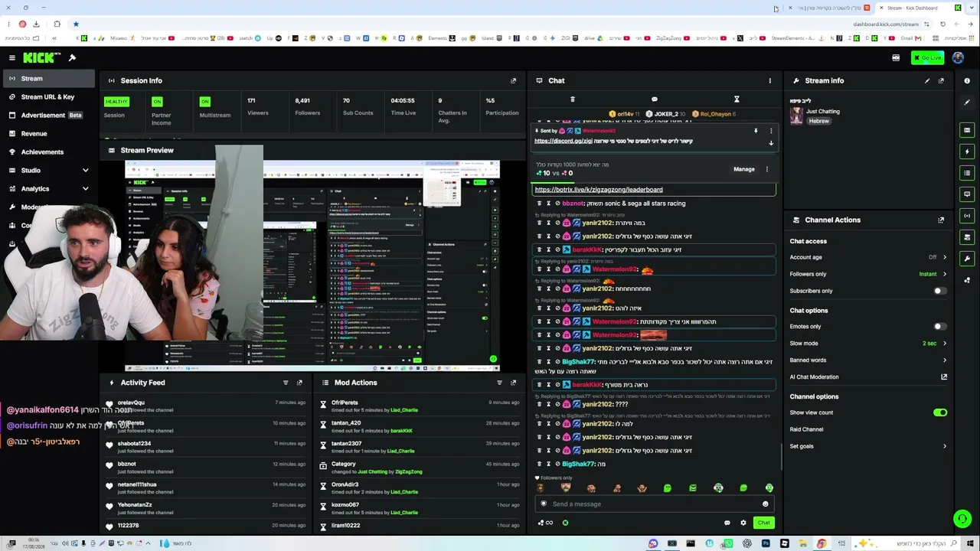Open Stream URL & Key page
Screen dimensions: 980x551
pyautogui.click(x=47, y=97)
